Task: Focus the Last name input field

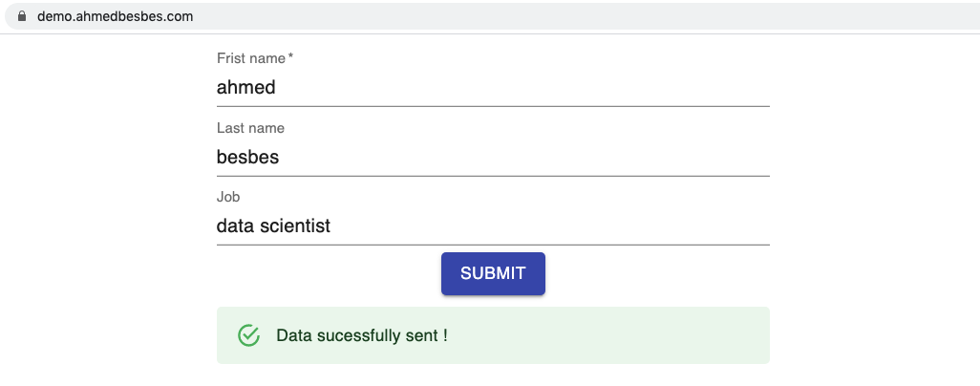Action: tap(493, 157)
